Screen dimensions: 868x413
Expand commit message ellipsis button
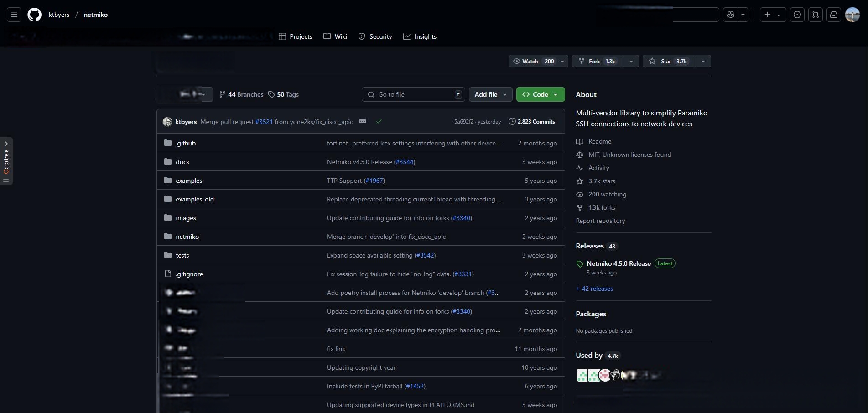(363, 121)
